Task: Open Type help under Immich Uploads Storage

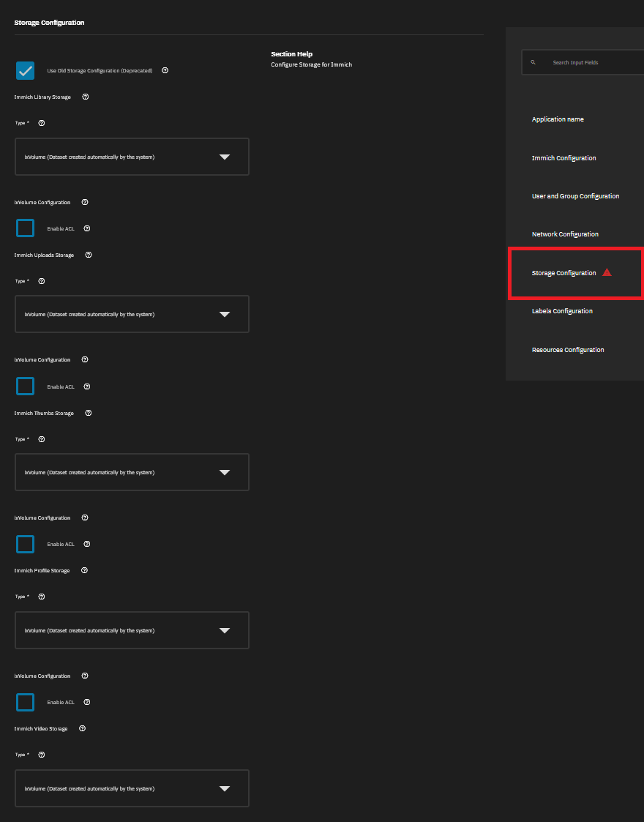Action: coord(42,281)
